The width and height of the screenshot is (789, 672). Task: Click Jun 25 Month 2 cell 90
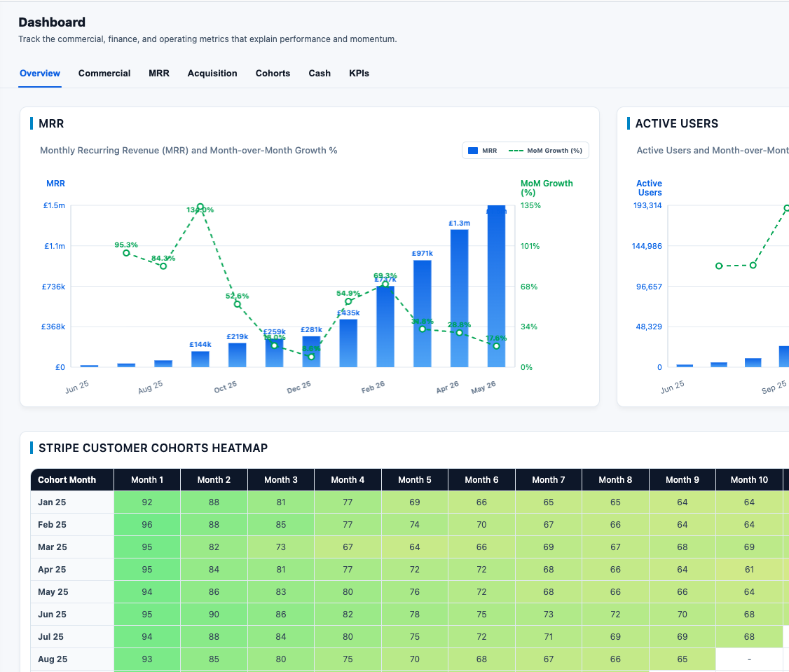pyautogui.click(x=214, y=614)
